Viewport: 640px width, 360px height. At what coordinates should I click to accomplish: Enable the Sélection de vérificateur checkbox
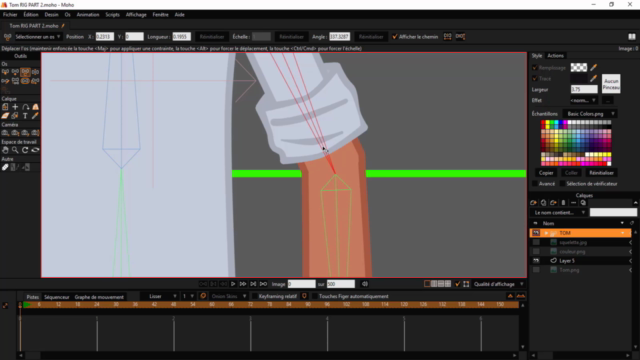tap(562, 184)
